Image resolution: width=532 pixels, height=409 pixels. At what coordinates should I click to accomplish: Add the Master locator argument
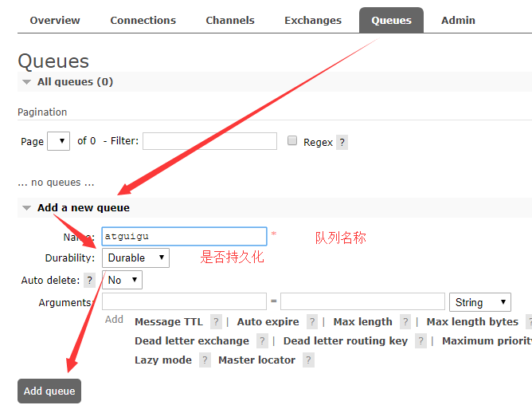pos(256,360)
